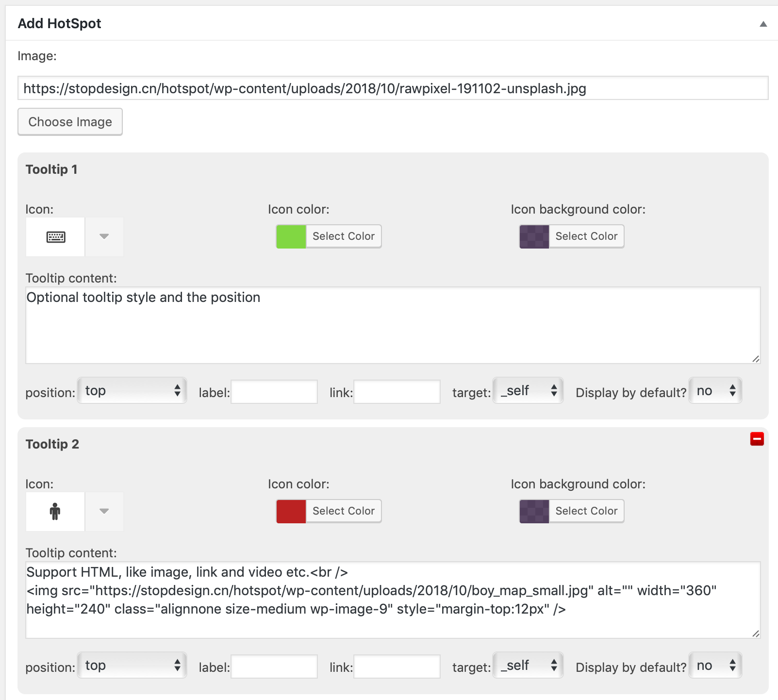The image size is (778, 700).
Task: Click Select Color for Tooltip 1 background
Action: 586,236
